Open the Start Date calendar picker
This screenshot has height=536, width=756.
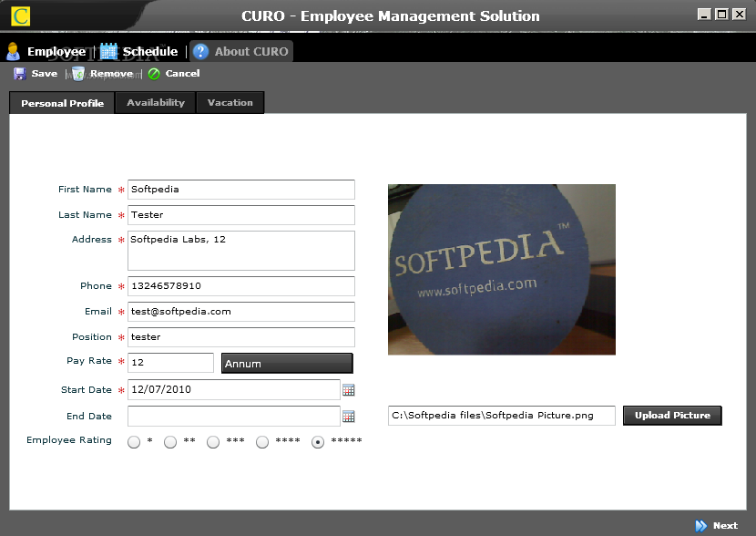point(349,390)
